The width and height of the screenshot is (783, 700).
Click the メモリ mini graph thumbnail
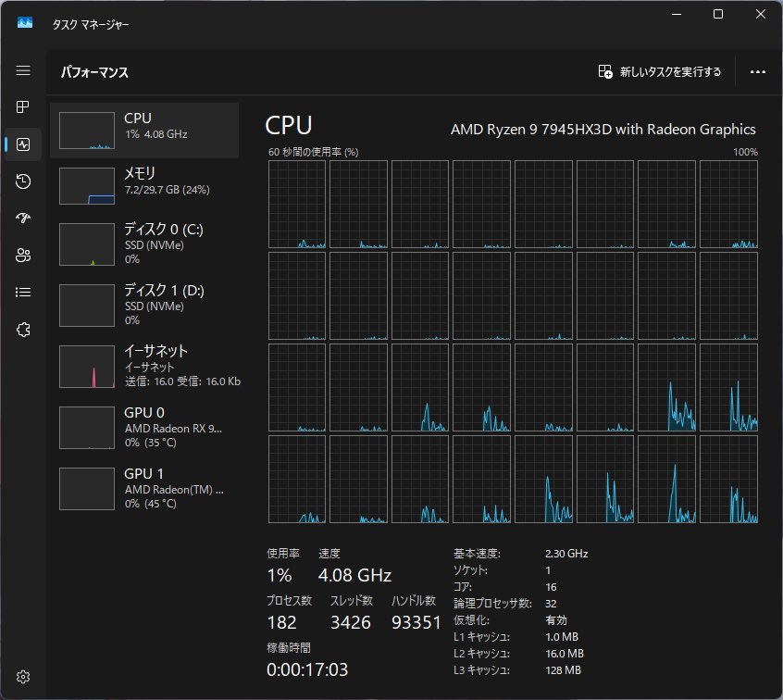click(x=87, y=186)
